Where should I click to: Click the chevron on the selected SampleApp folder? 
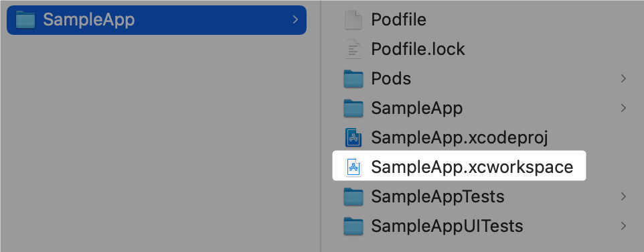pyautogui.click(x=295, y=19)
